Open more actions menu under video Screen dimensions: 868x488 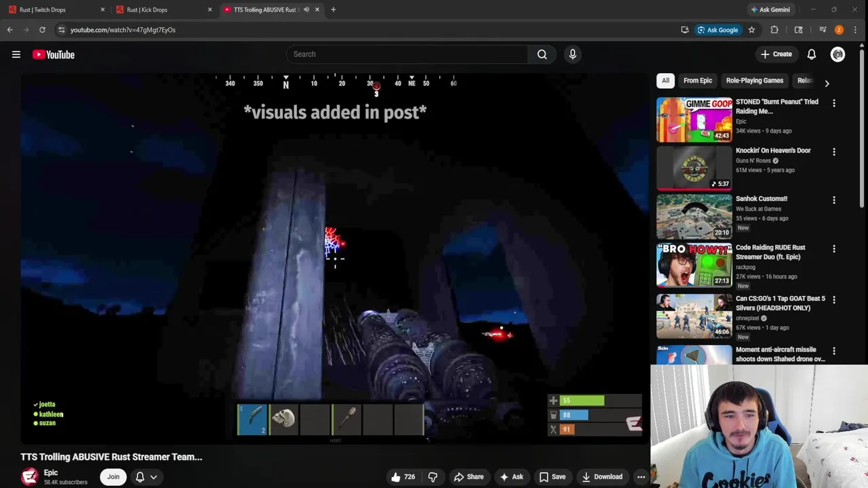pyautogui.click(x=641, y=477)
